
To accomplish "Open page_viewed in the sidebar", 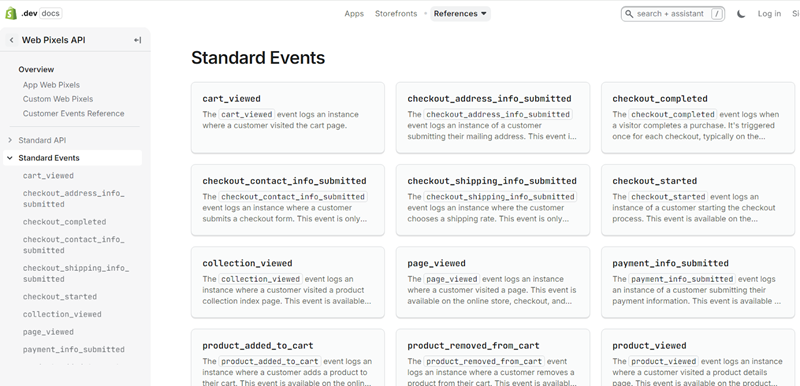I will tap(48, 331).
